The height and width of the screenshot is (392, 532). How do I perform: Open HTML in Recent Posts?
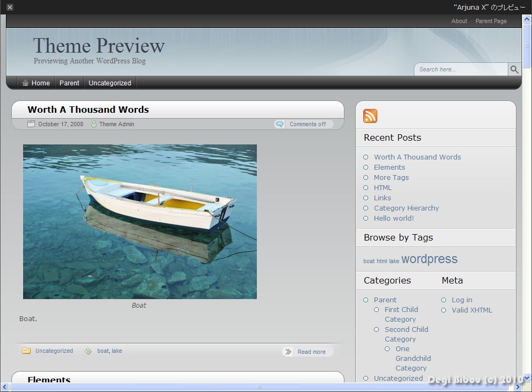point(383,187)
